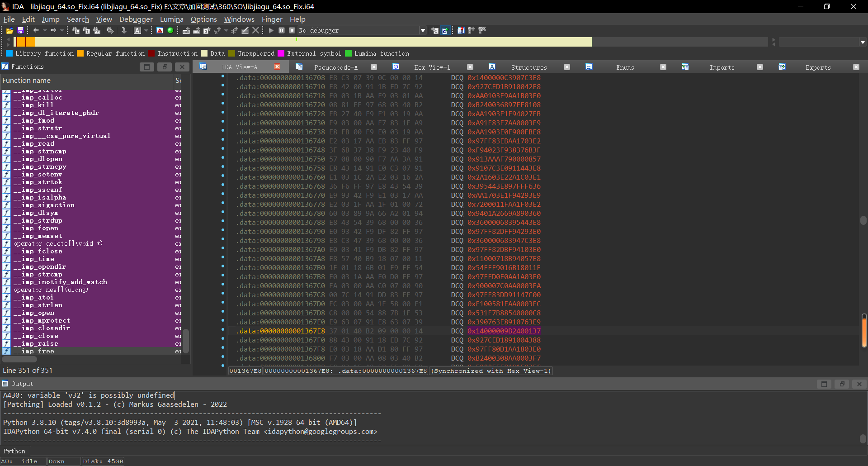Click the Open file toolbar icon
Image resolution: width=868 pixels, height=466 pixels.
pos(9,30)
